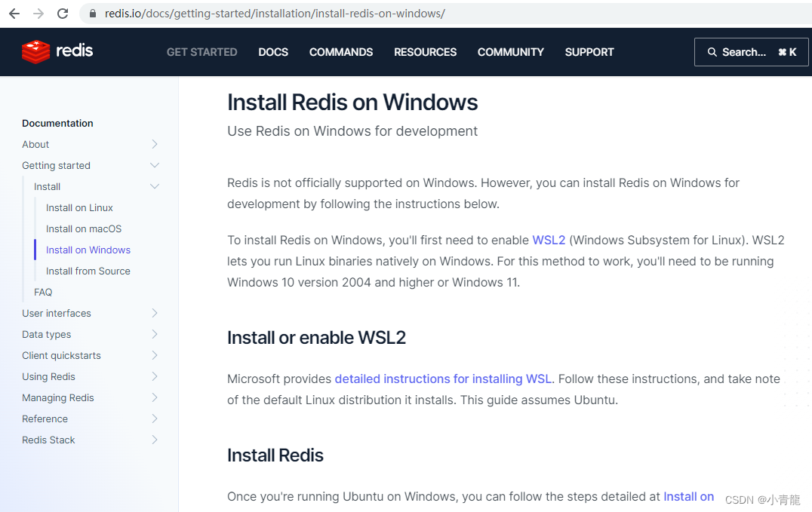Open the DOCS menu item

[273, 52]
